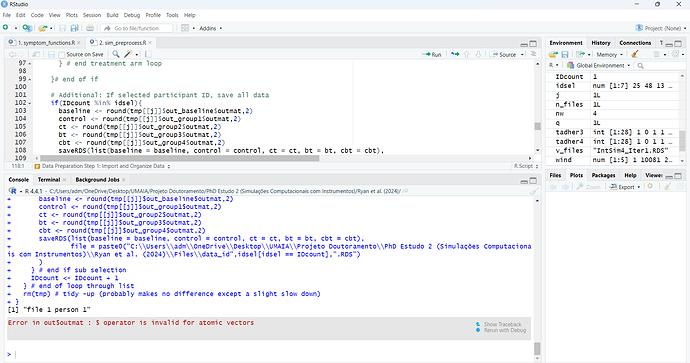Click the Save All documents icon
The width and height of the screenshot is (690, 363).
click(x=74, y=28)
